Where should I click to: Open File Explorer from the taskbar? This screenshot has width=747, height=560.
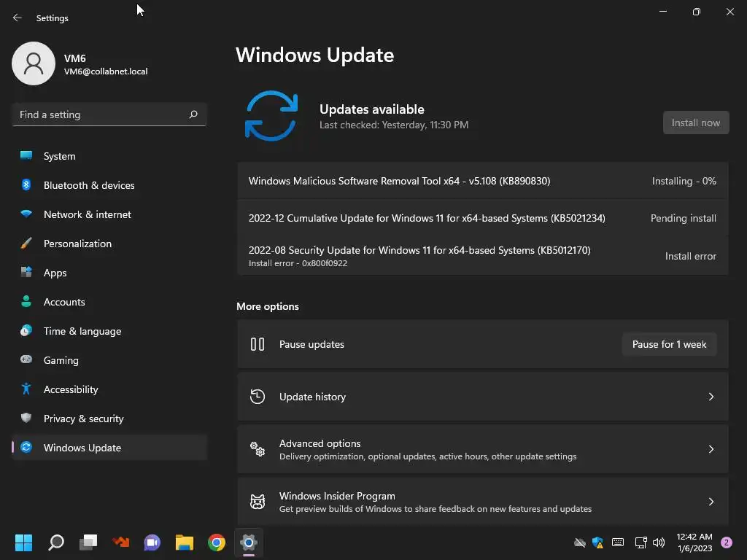click(x=185, y=542)
